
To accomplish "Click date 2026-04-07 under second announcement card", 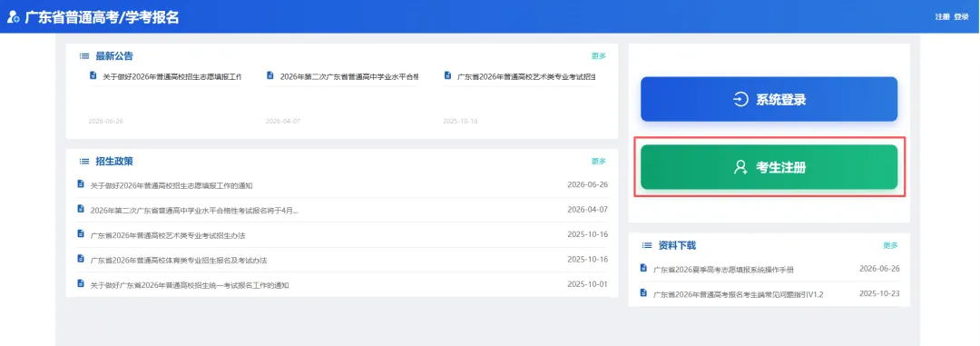I will tap(282, 121).
